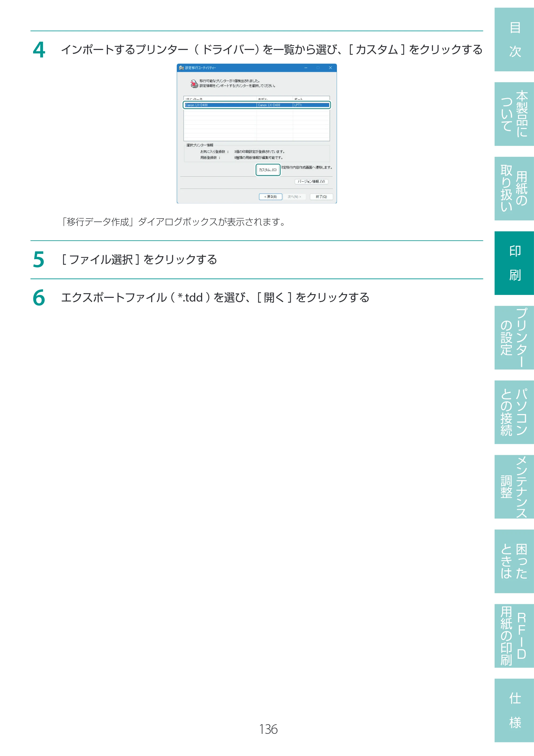The image size is (534, 756).
Task: Go to the RFID用紙の印刷 side tab
Action: pos(514,636)
